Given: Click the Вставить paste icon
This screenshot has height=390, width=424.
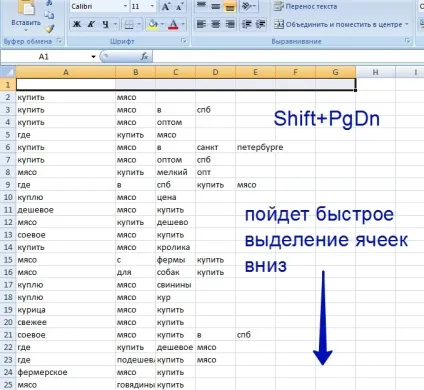Looking at the screenshot, I should coord(26,8).
